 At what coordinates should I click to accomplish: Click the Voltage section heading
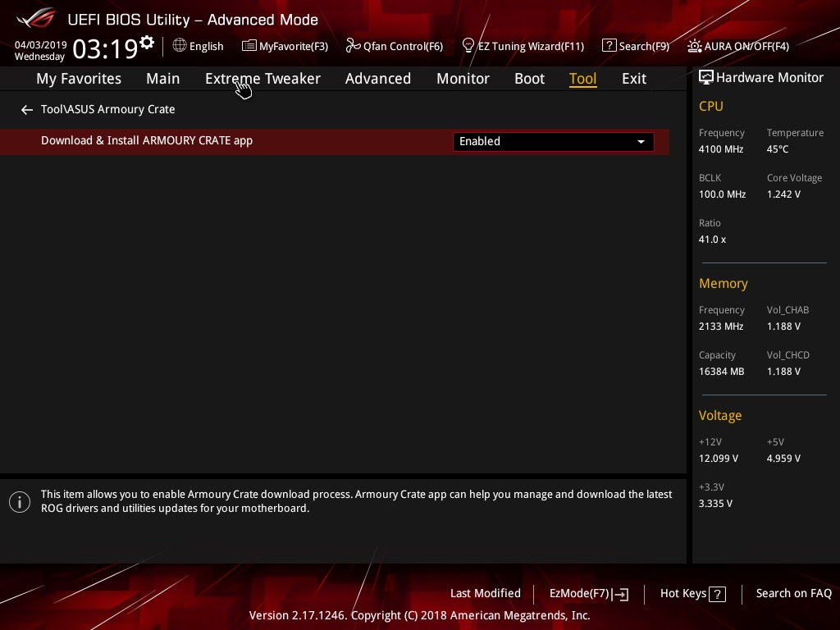pyautogui.click(x=720, y=416)
